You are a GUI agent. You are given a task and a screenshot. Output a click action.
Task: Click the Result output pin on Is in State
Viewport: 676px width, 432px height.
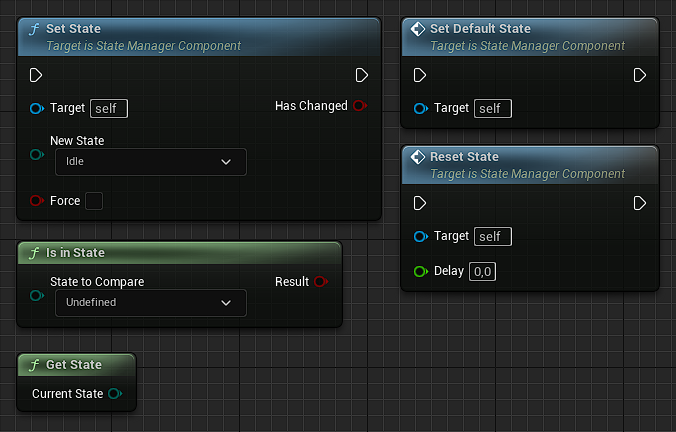tap(320, 282)
